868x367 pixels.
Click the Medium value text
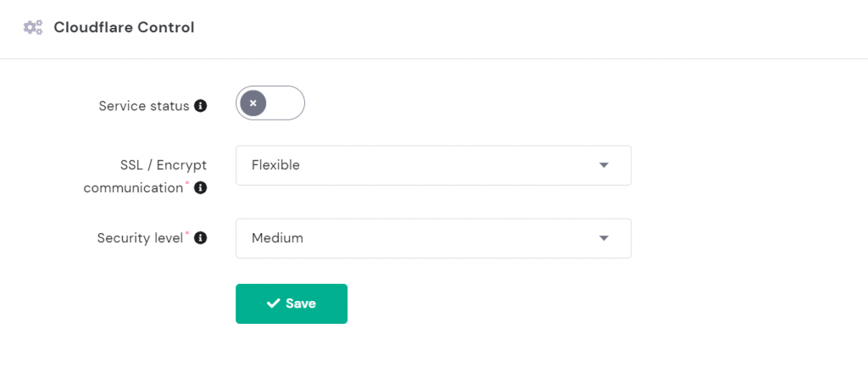[x=277, y=238]
